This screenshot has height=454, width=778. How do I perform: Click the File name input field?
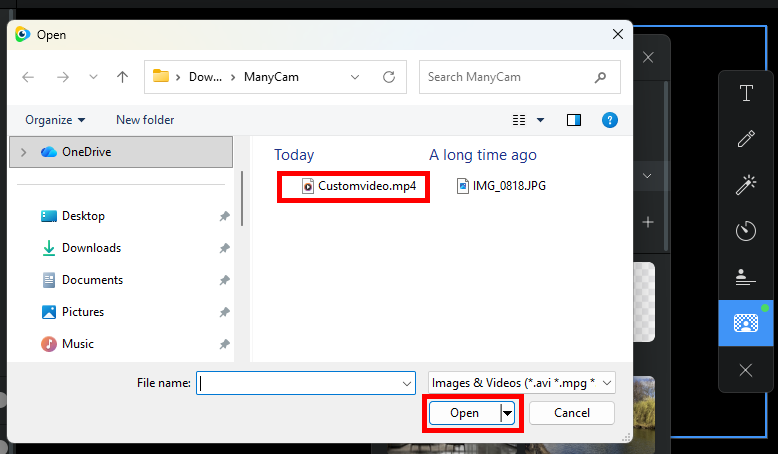click(300, 383)
